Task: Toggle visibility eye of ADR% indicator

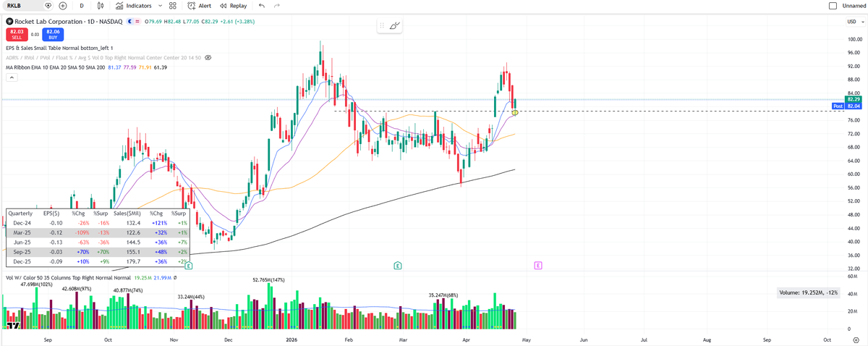Action: (208, 56)
